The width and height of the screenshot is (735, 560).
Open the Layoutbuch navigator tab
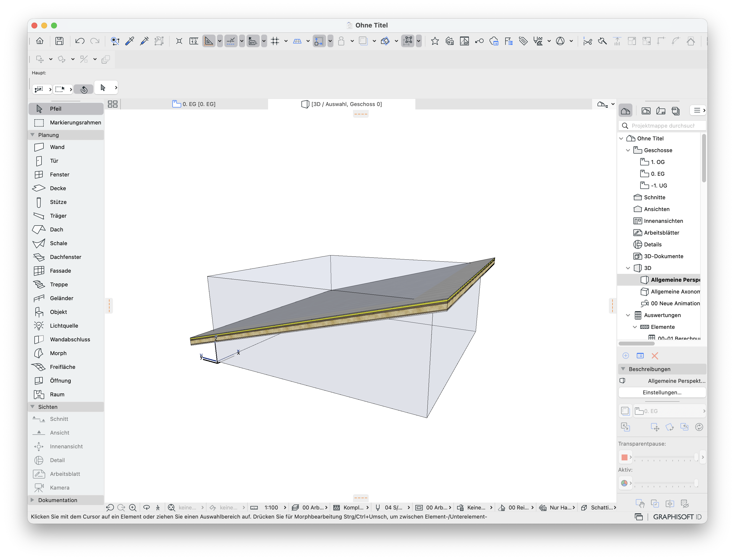click(661, 111)
